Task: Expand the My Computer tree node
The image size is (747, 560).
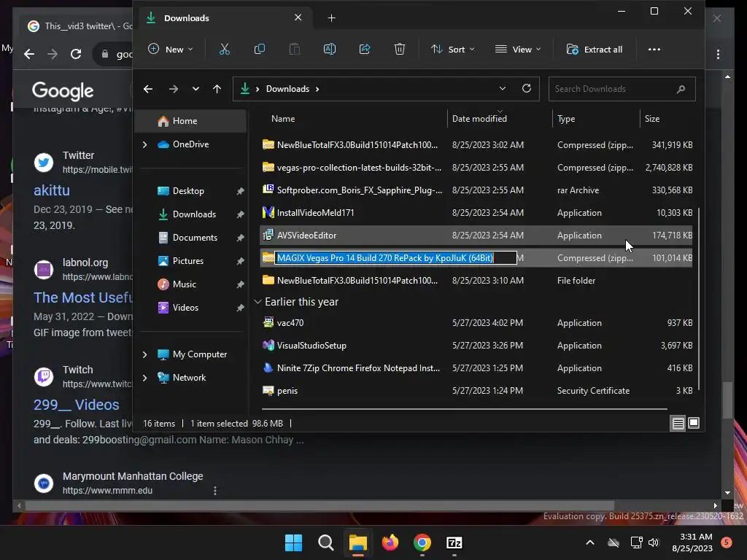Action: click(145, 354)
